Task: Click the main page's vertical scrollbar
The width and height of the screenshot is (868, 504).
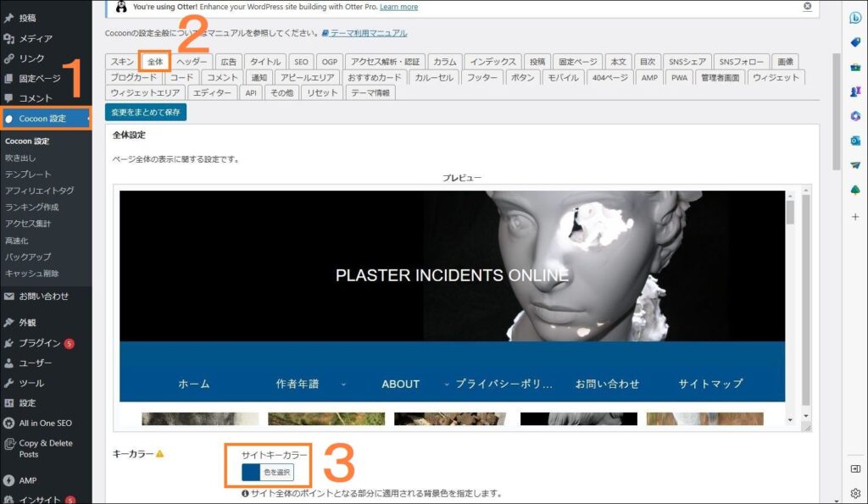Action: 836,112
